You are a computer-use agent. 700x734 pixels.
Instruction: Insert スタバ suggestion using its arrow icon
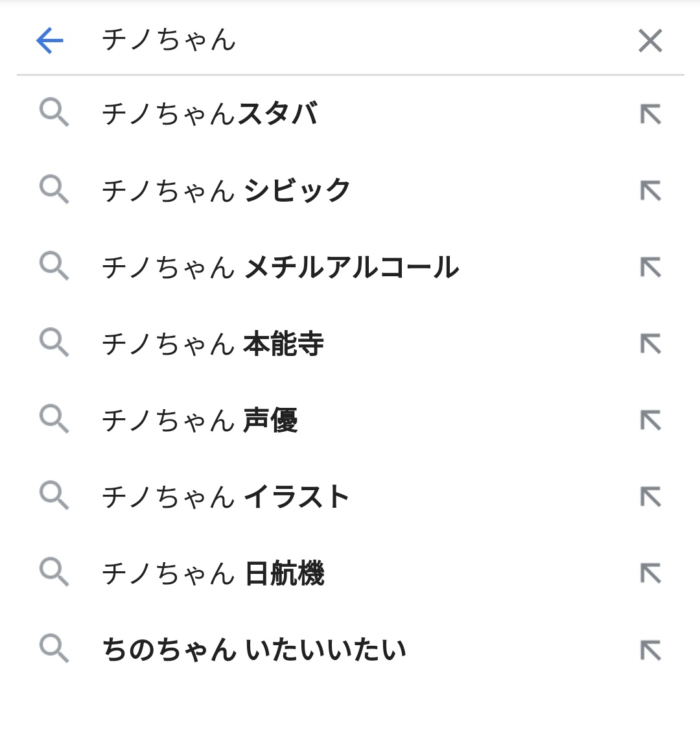click(x=650, y=114)
